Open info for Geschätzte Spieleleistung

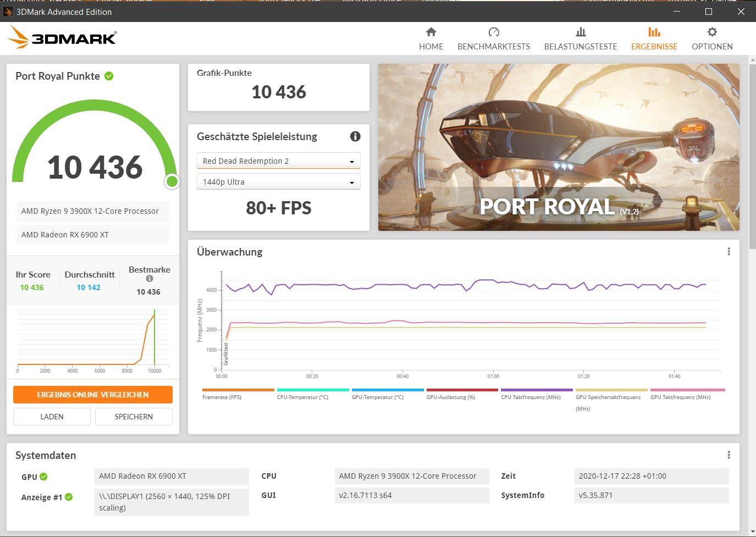click(x=355, y=136)
